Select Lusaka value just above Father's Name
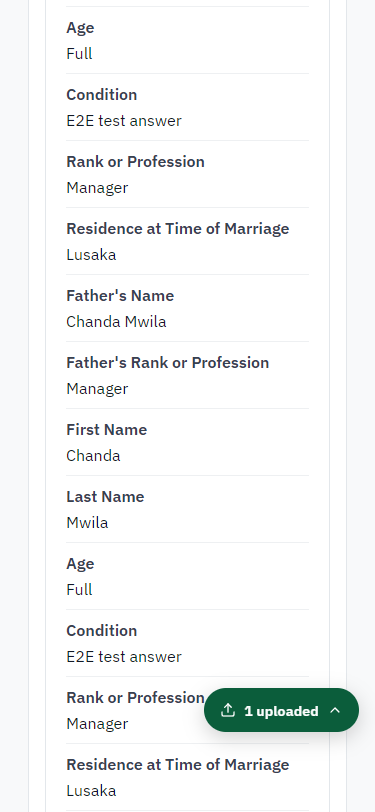The height and width of the screenshot is (812, 375). click(91, 255)
